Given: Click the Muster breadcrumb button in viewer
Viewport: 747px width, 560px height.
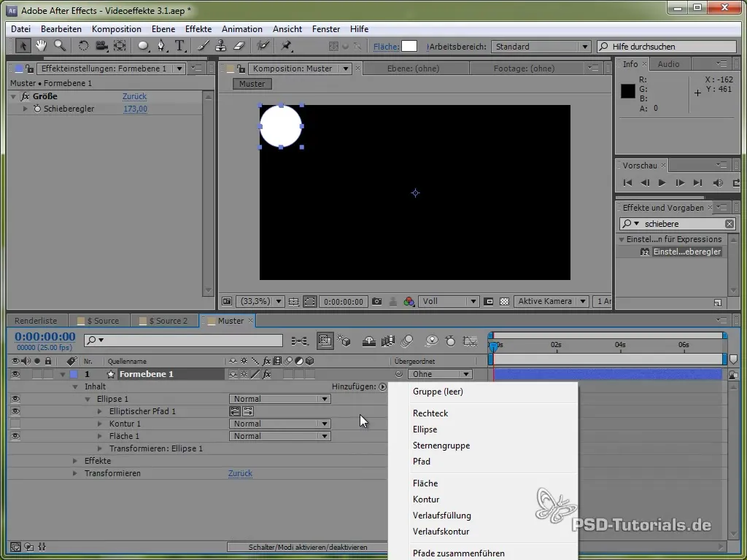Looking at the screenshot, I should click(x=252, y=84).
